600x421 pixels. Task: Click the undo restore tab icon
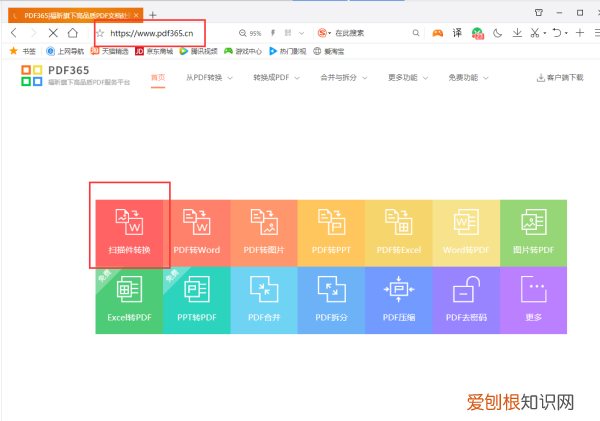pos(557,33)
